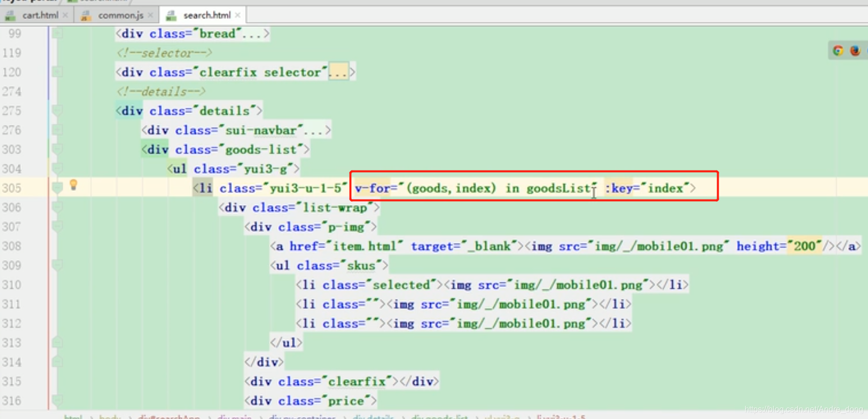Click the "skus" class on line 309
Viewport: 868px width, 419px height.
(361, 266)
